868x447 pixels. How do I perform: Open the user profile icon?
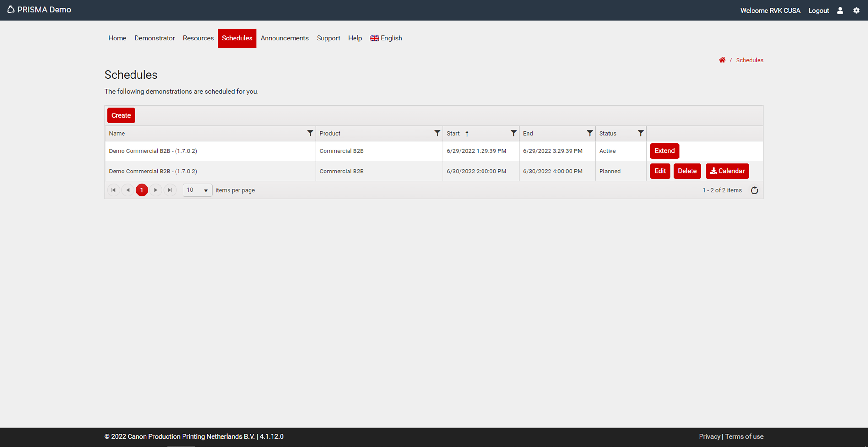840,11
